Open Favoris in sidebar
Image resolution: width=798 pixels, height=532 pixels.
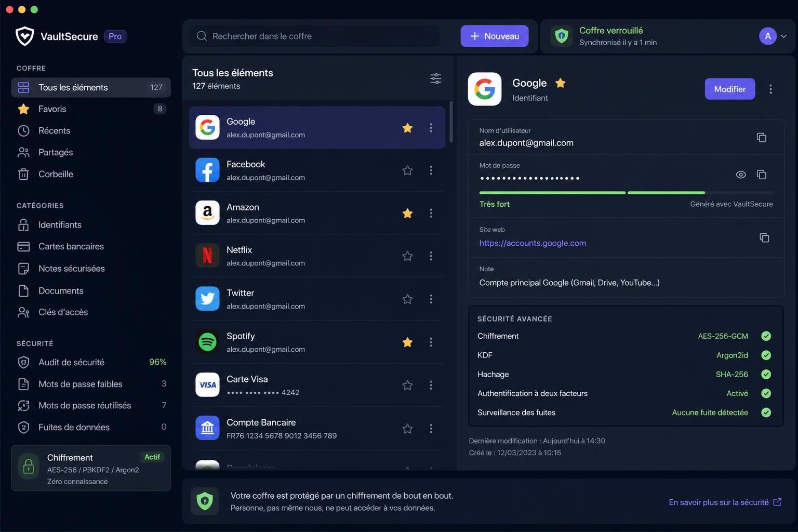pos(91,109)
